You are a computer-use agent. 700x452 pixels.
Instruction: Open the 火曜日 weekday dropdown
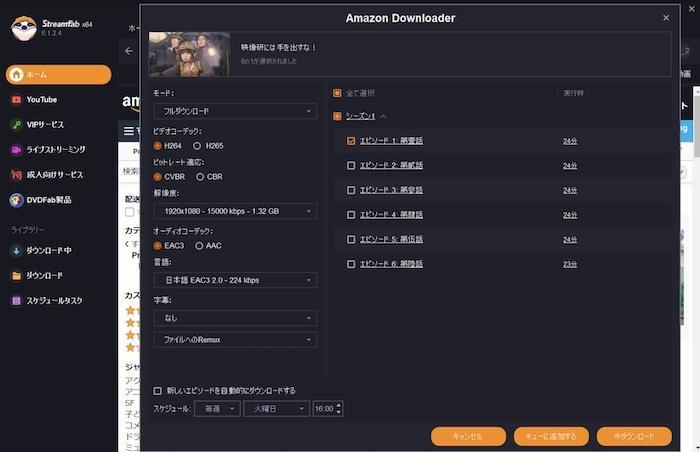(x=276, y=409)
